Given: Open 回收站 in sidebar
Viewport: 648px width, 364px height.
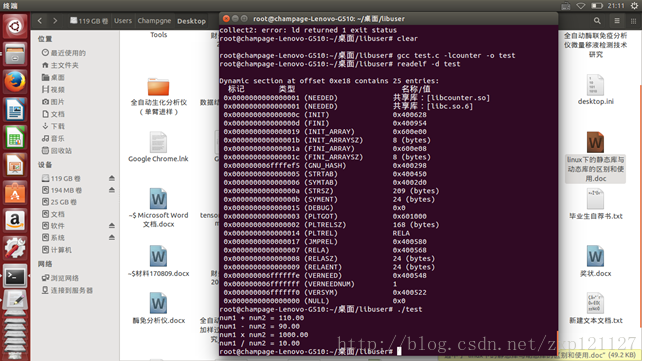Looking at the screenshot, I should 57,151.
